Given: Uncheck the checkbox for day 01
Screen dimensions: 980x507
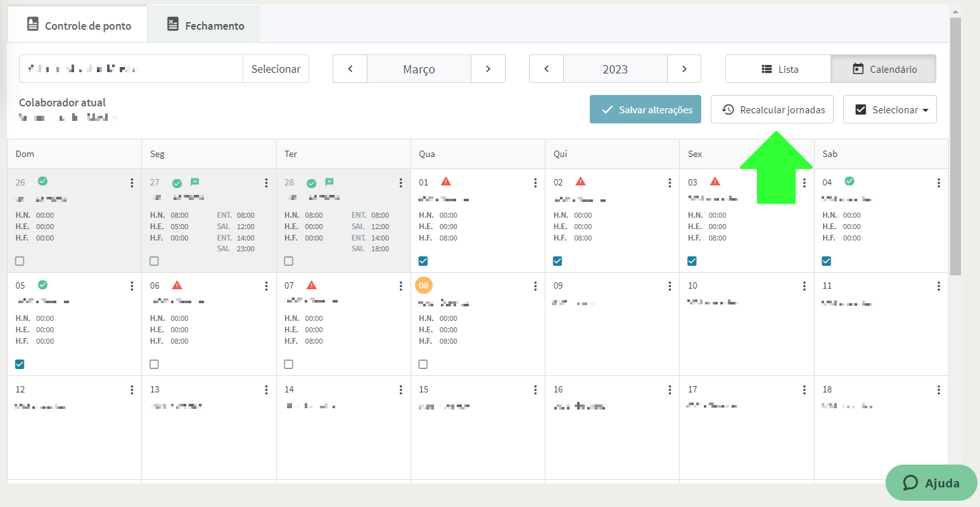Looking at the screenshot, I should [423, 261].
